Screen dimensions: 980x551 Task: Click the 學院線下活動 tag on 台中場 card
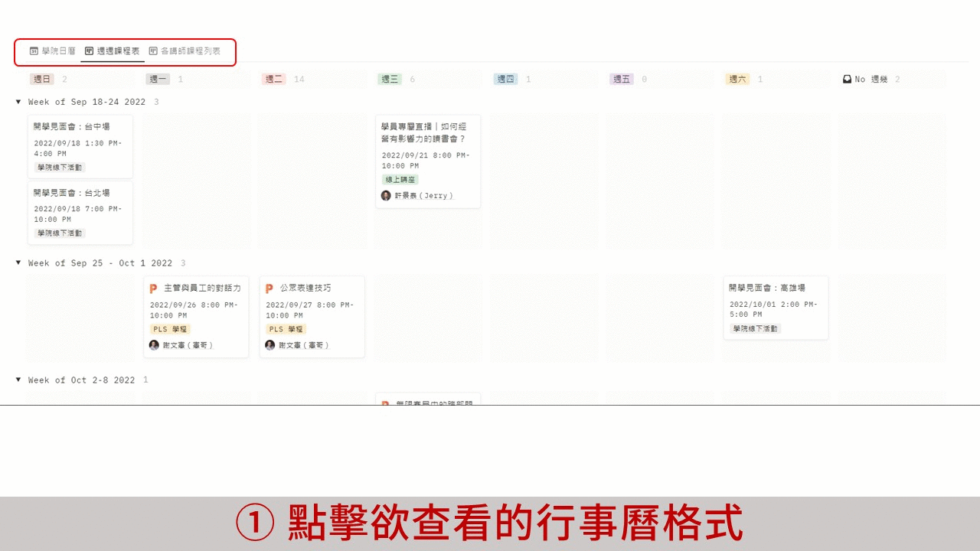pyautogui.click(x=60, y=168)
